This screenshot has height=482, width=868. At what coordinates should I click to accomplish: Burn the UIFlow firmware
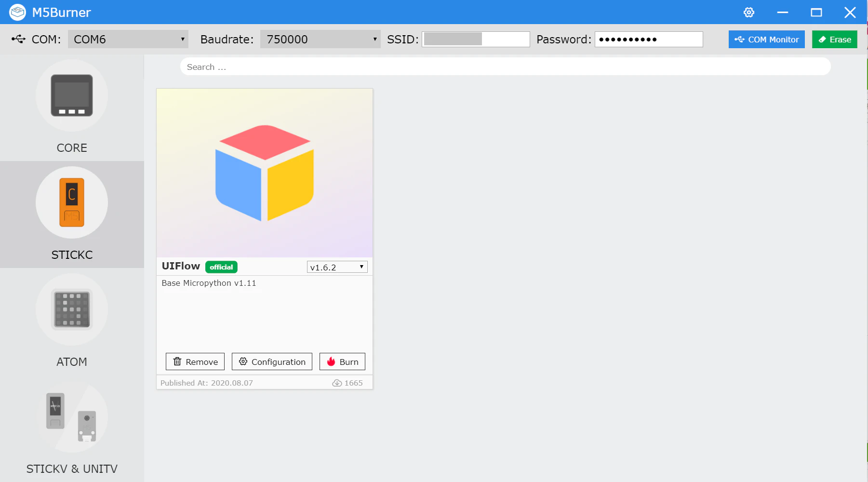click(x=342, y=361)
